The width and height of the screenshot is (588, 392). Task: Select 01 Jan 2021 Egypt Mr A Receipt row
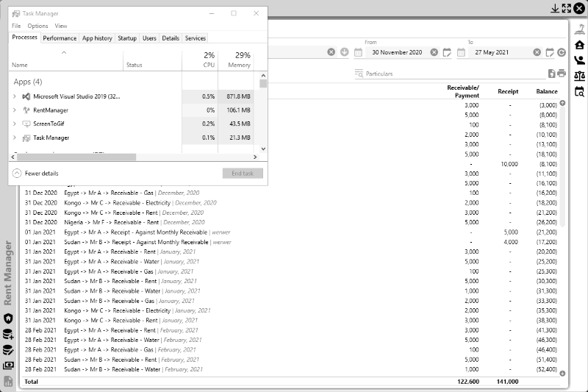click(290, 232)
